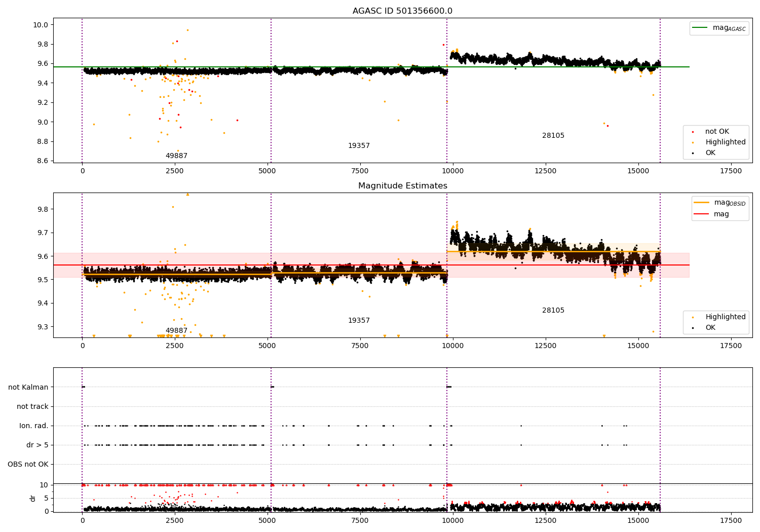Click y-axis tick 9.8 in middle plot
Viewport: 760px width, 532px height.
pyautogui.click(x=43, y=209)
